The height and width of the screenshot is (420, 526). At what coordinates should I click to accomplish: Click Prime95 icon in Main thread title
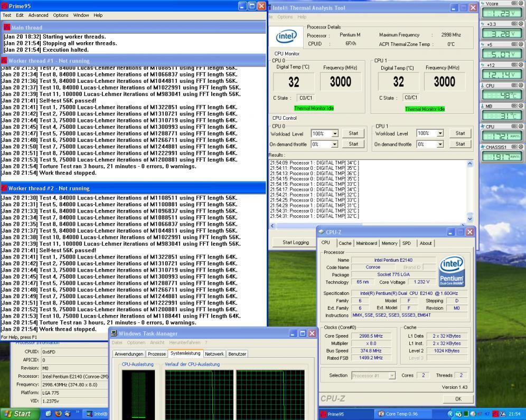click(x=6, y=27)
